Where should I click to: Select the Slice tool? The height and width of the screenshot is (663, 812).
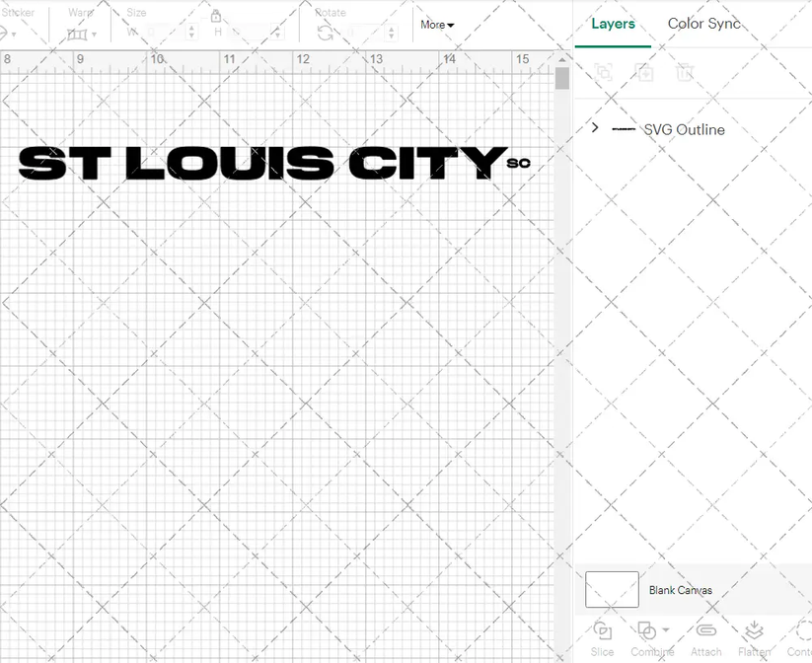click(x=602, y=635)
